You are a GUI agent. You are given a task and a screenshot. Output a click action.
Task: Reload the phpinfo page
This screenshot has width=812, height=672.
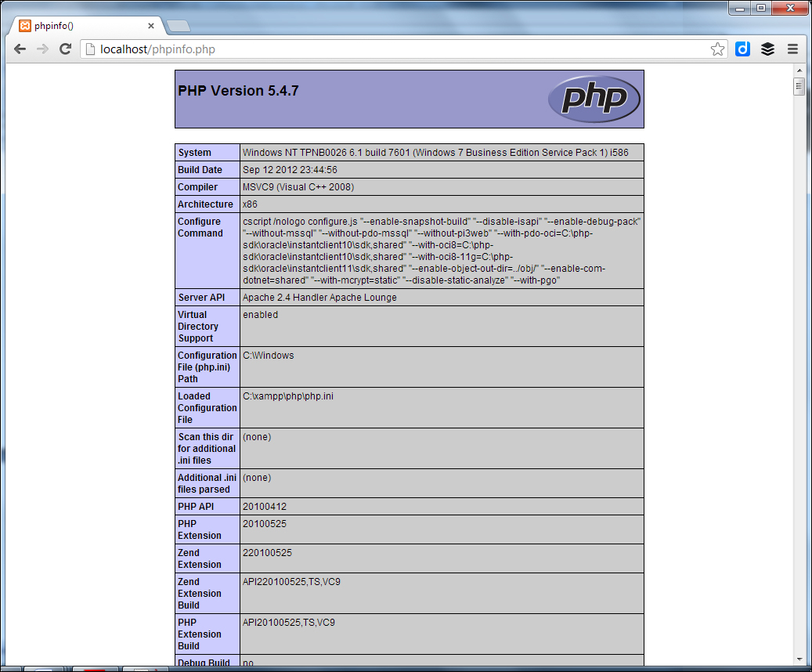click(65, 49)
